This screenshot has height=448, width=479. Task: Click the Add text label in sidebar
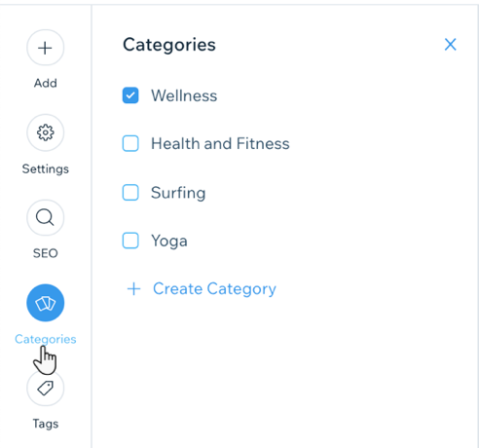point(46,83)
